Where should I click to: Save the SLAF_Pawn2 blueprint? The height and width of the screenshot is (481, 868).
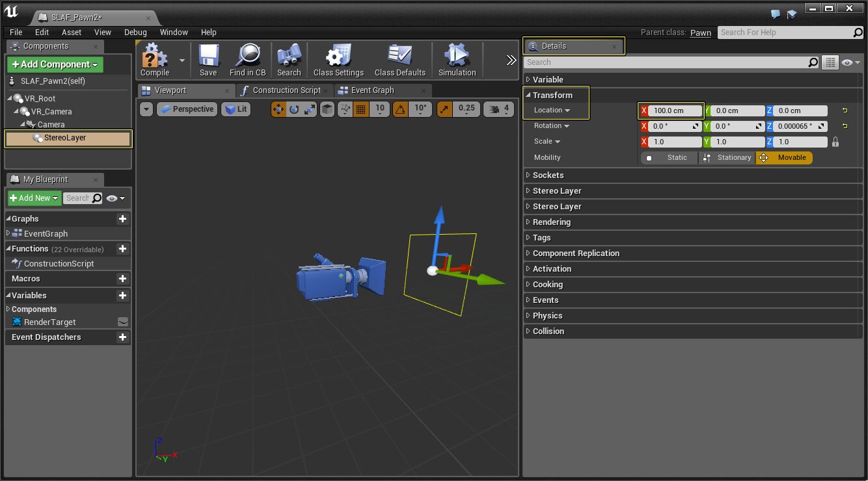208,60
